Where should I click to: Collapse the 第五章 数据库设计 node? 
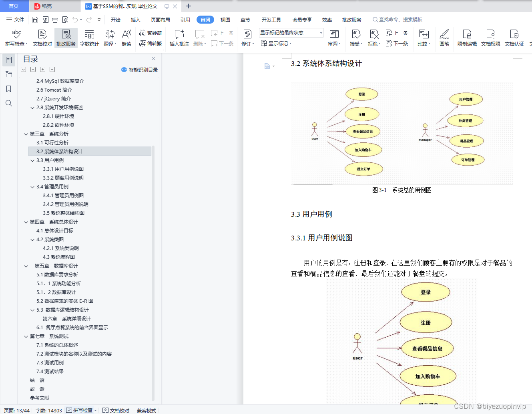pyautogui.click(x=26, y=266)
